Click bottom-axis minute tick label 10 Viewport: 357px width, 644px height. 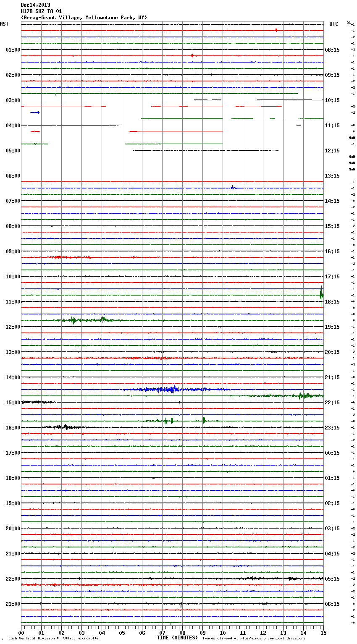click(x=223, y=633)
